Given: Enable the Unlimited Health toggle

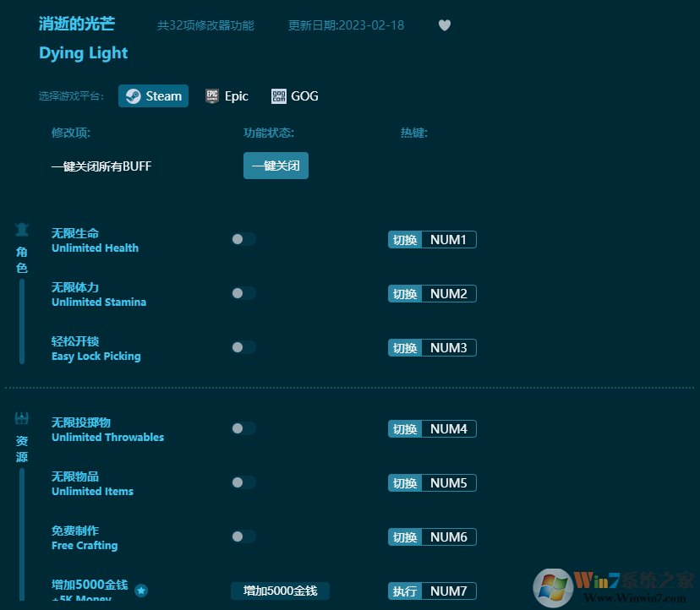Looking at the screenshot, I should pos(243,239).
